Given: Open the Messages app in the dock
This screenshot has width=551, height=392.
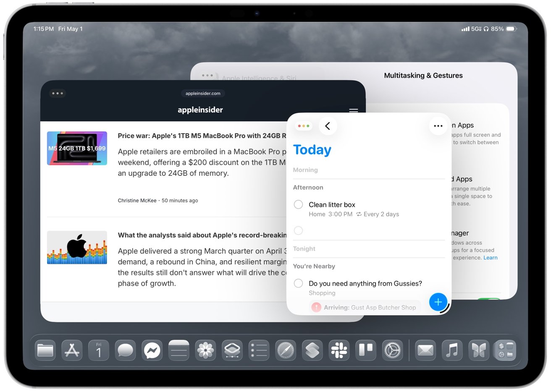Looking at the screenshot, I should pyautogui.click(x=126, y=350).
